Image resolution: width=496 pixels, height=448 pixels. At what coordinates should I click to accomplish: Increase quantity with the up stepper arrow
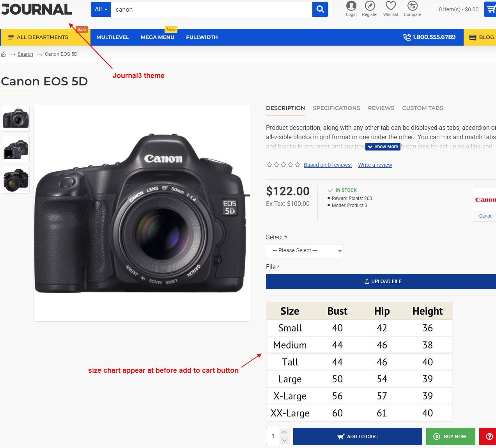coord(284,432)
